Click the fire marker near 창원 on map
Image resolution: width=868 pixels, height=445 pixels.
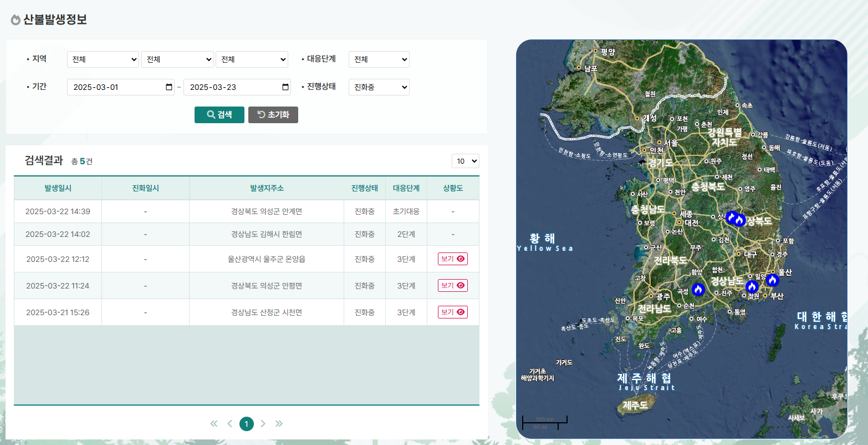point(752,287)
